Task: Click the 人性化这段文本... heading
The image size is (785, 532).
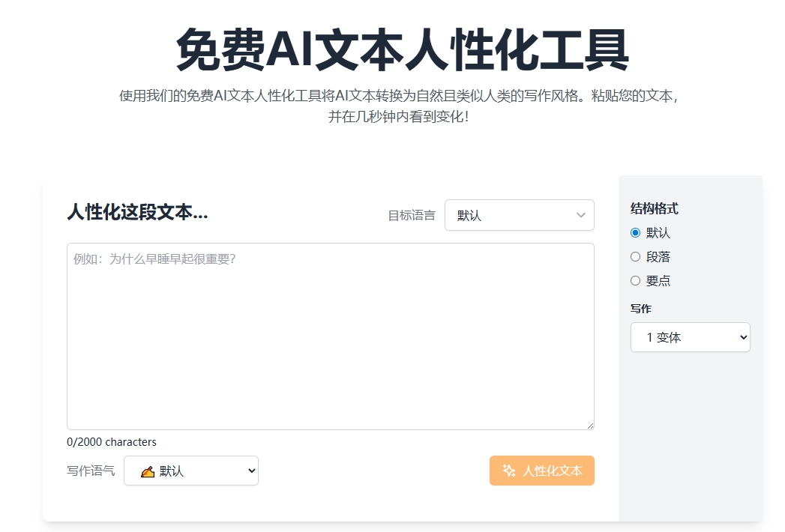Action: point(137,212)
